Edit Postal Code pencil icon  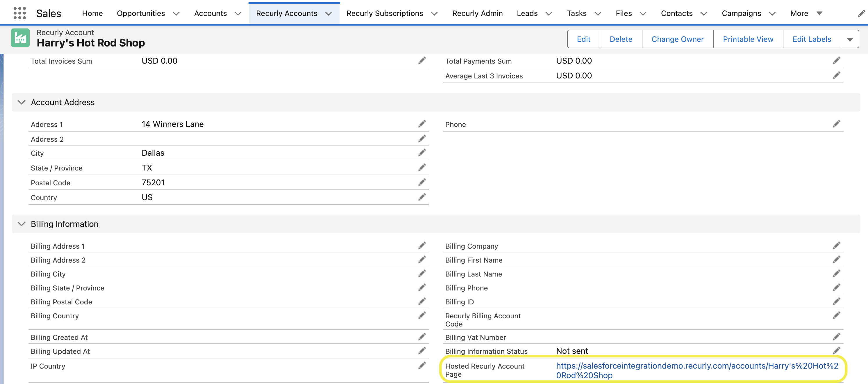tap(422, 183)
